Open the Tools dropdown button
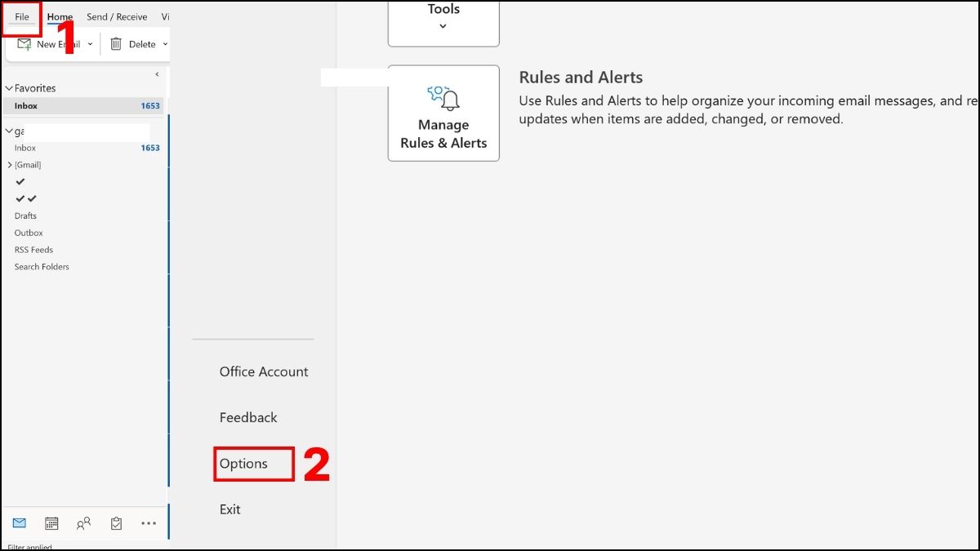This screenshot has height=551, width=980. (x=443, y=23)
